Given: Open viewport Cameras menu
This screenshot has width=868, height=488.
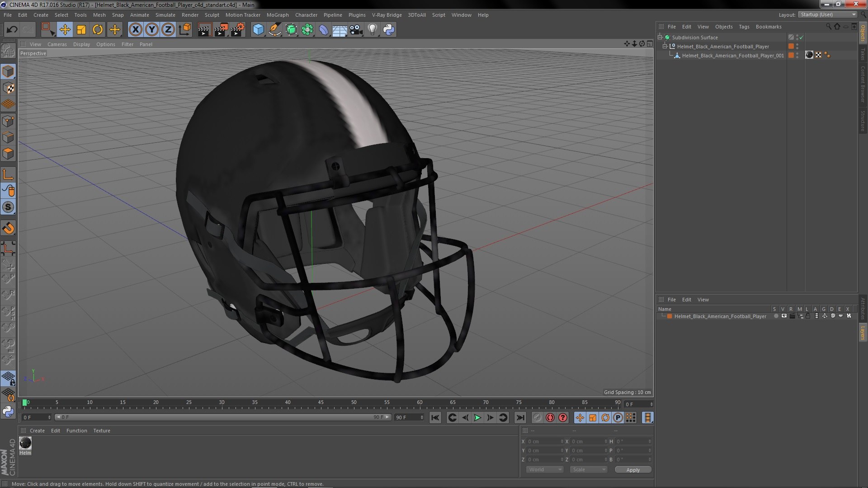Looking at the screenshot, I should 57,44.
